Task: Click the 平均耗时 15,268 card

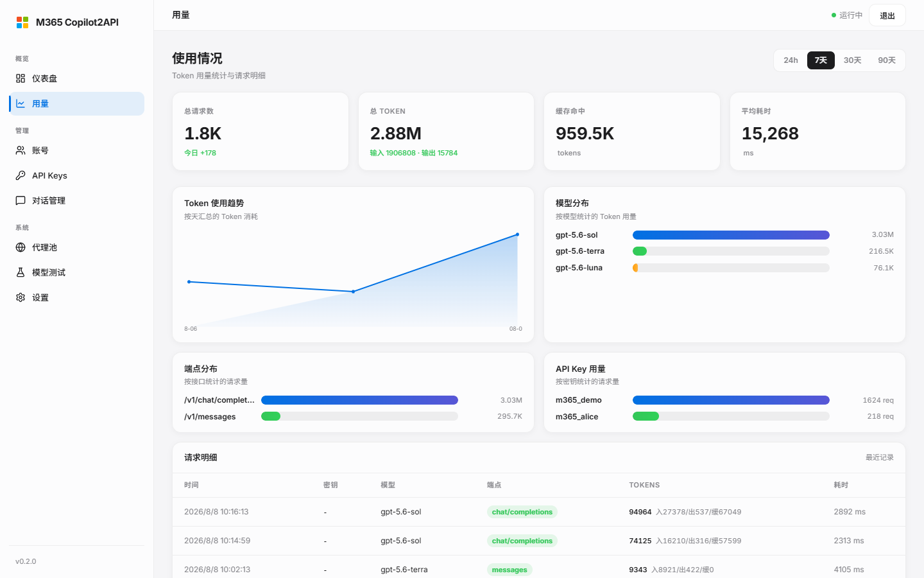Action: coord(817,132)
